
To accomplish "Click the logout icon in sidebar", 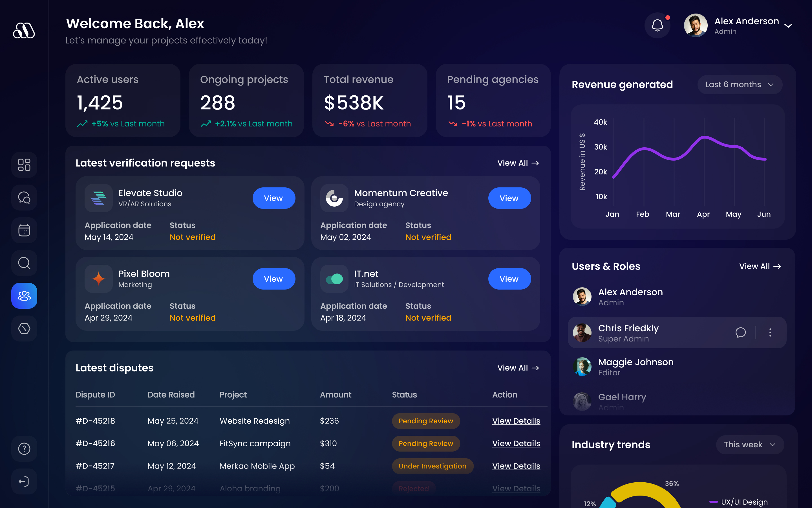I will point(24,481).
